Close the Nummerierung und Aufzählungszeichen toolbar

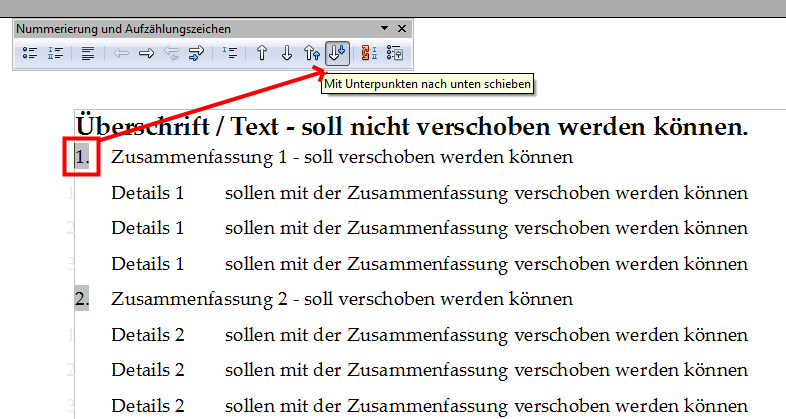[x=402, y=29]
